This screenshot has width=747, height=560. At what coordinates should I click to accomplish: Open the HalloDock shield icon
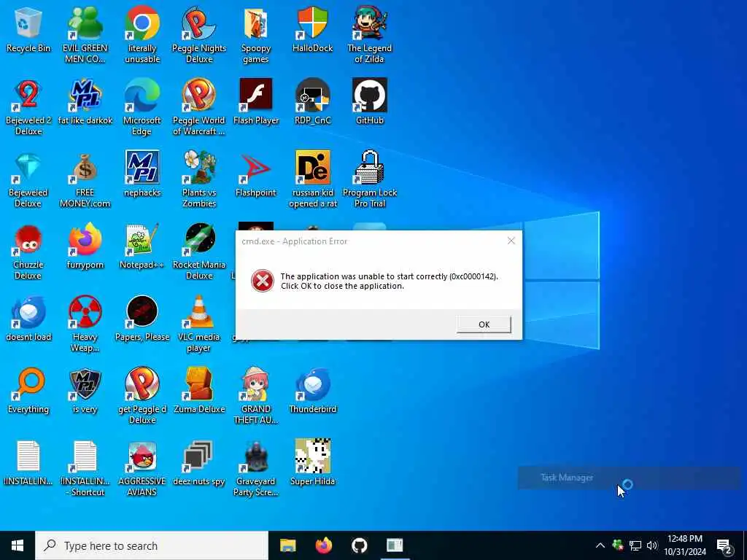(x=312, y=29)
